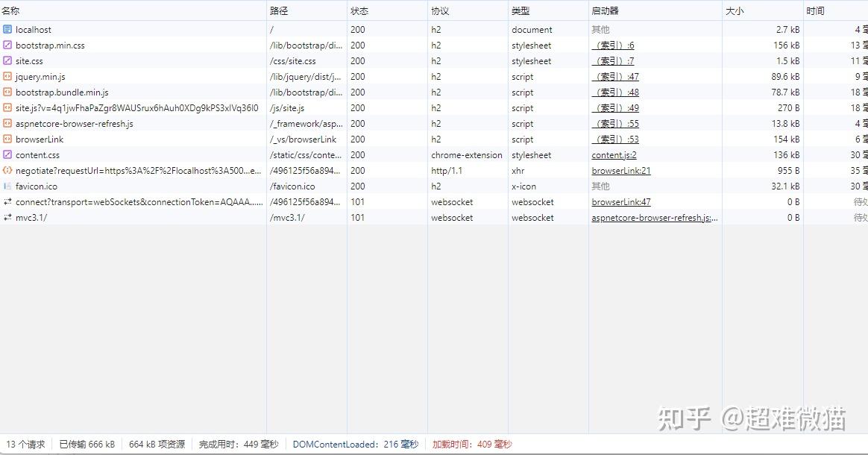Click the localhost document icon
Screen dimensions: 868x455
click(7, 29)
